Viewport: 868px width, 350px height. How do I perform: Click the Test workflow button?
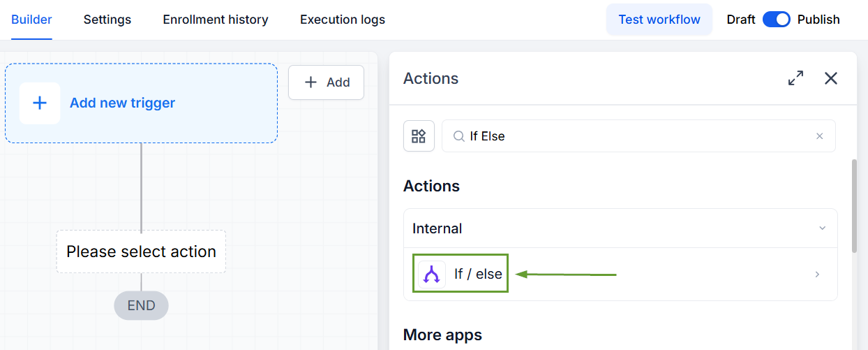pyautogui.click(x=659, y=20)
